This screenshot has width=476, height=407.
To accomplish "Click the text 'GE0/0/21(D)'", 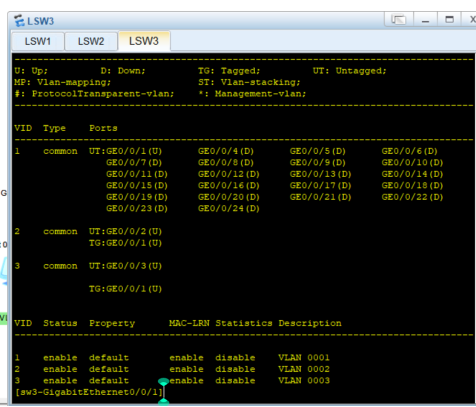I will [x=320, y=197].
